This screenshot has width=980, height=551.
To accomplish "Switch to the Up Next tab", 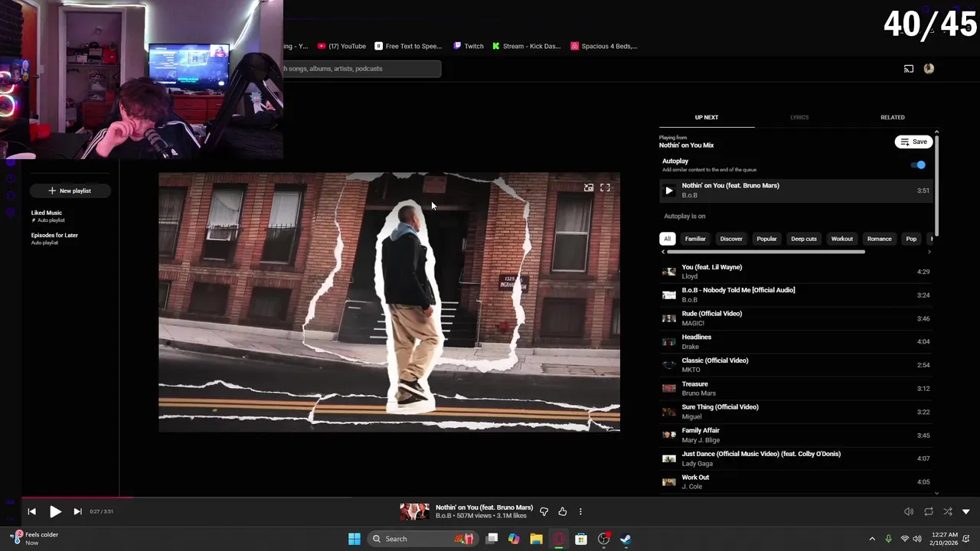I will click(707, 117).
